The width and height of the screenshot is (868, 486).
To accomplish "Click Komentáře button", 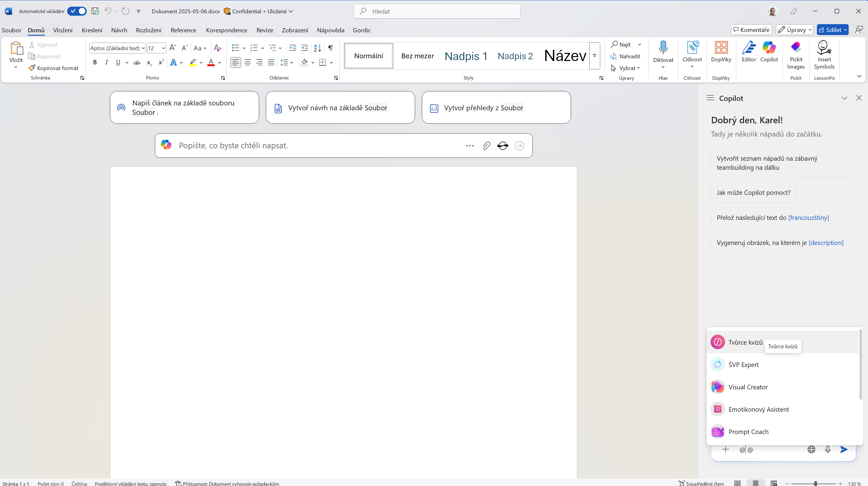I will coord(751,30).
